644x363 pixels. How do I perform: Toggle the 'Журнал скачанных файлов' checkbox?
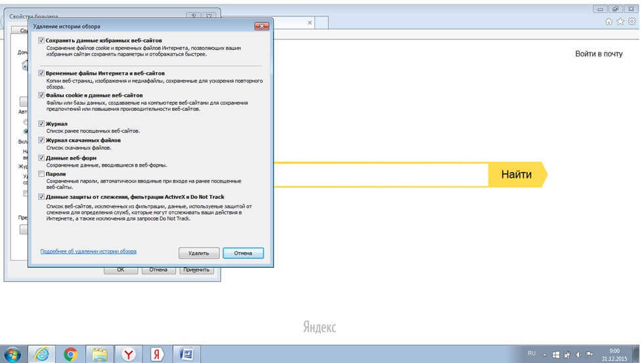[41, 140]
